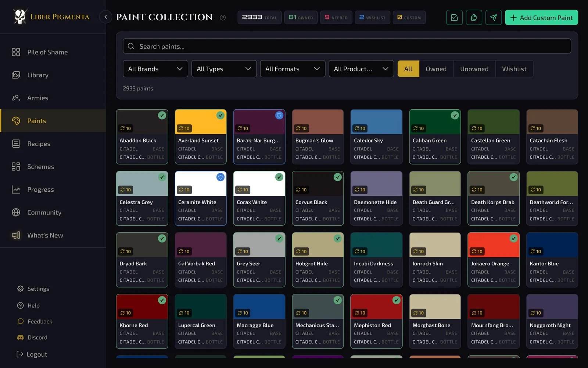Click the Castellan Green name text
This screenshot has height=368, width=588.
tap(491, 141)
